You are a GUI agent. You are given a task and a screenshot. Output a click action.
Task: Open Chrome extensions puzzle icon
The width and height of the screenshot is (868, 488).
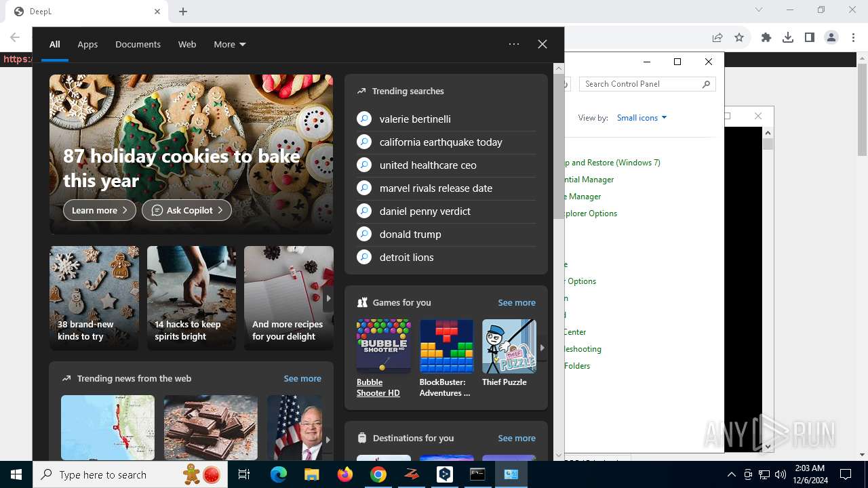(x=766, y=38)
